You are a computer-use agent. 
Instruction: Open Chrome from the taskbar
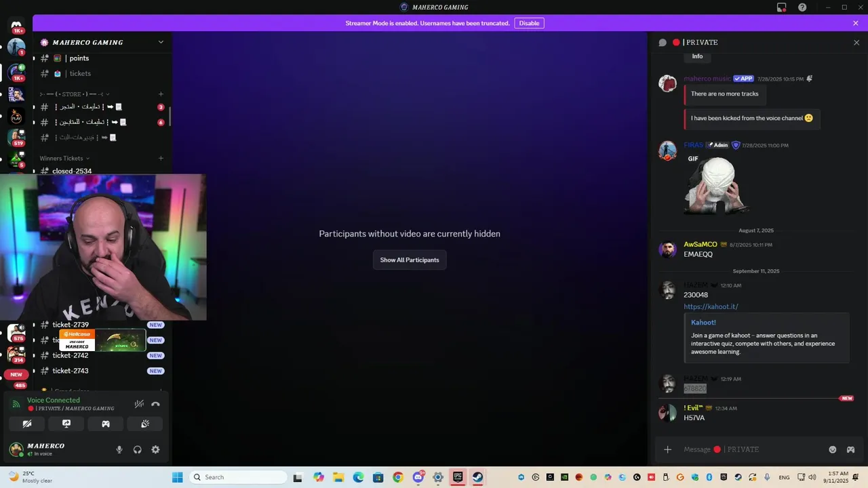[398, 477]
